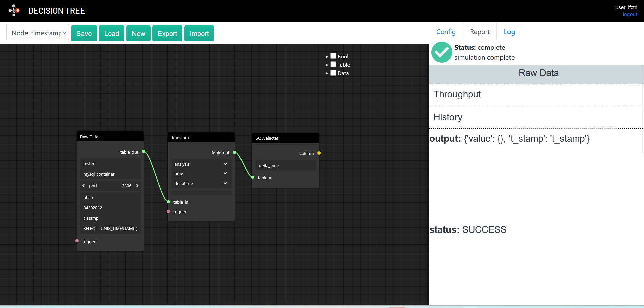Click Raw Data table_out output port
Screen dimensions: 644x308
click(144, 151)
